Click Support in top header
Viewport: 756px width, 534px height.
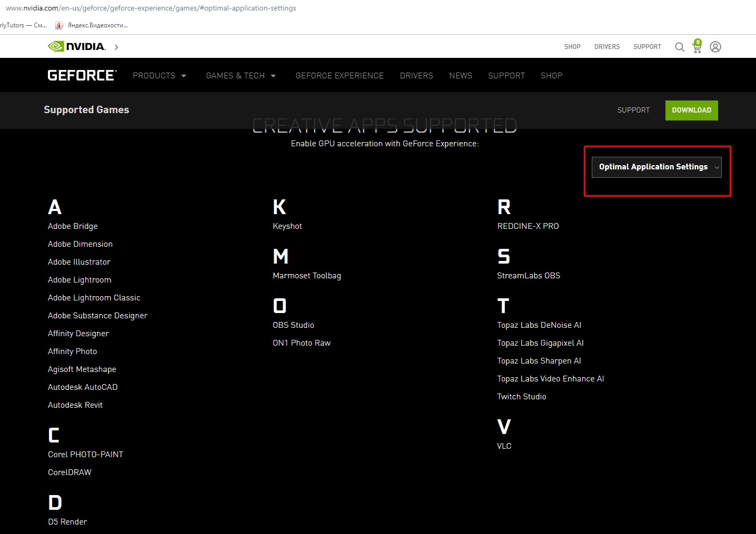(647, 47)
